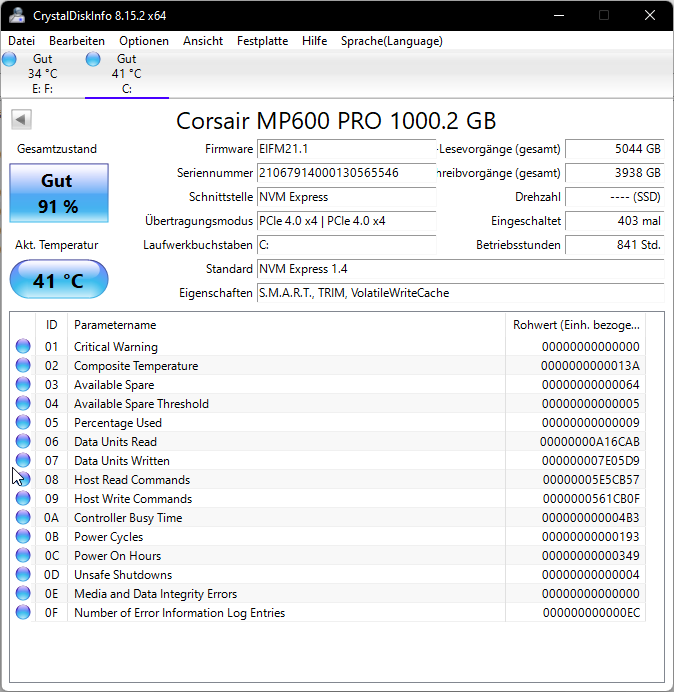Select the Power On Hours parameter name
The width and height of the screenshot is (674, 692).
click(x=117, y=556)
